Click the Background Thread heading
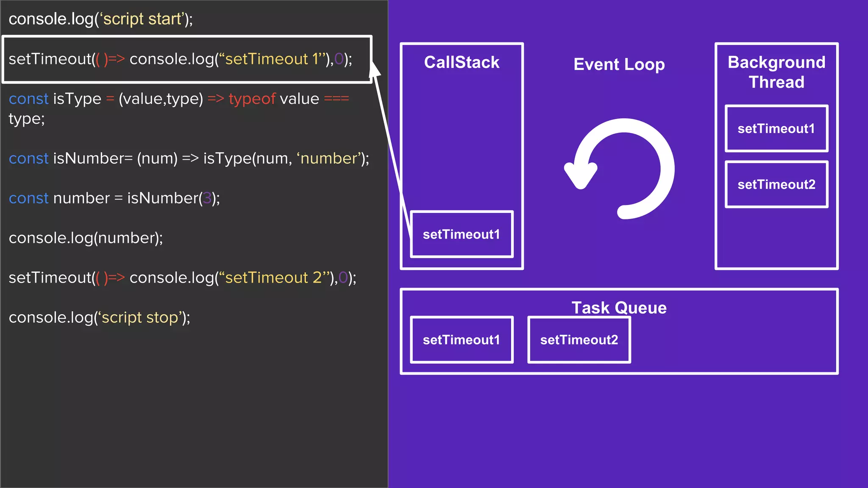This screenshot has width=868, height=488. 776,72
